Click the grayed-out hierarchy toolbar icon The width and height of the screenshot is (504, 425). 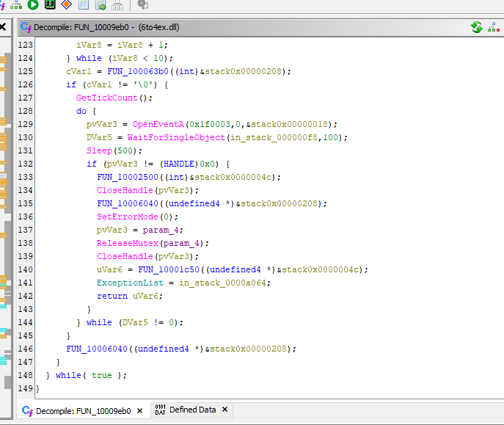click(117, 5)
